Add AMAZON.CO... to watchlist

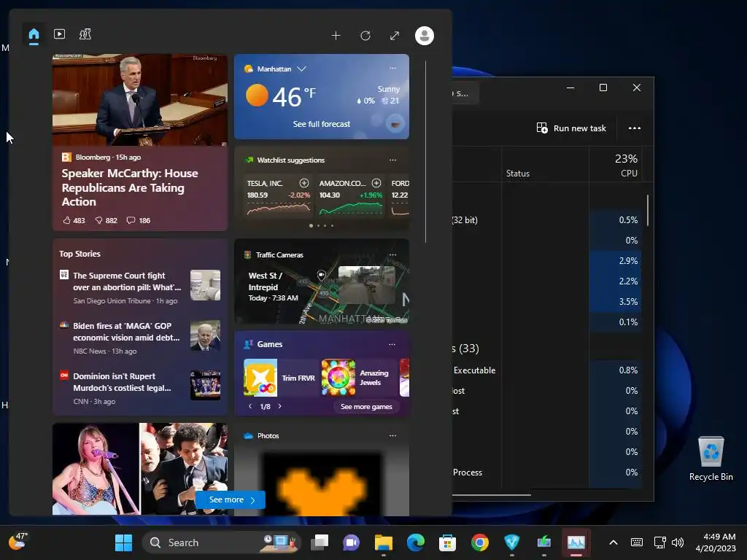coord(376,183)
